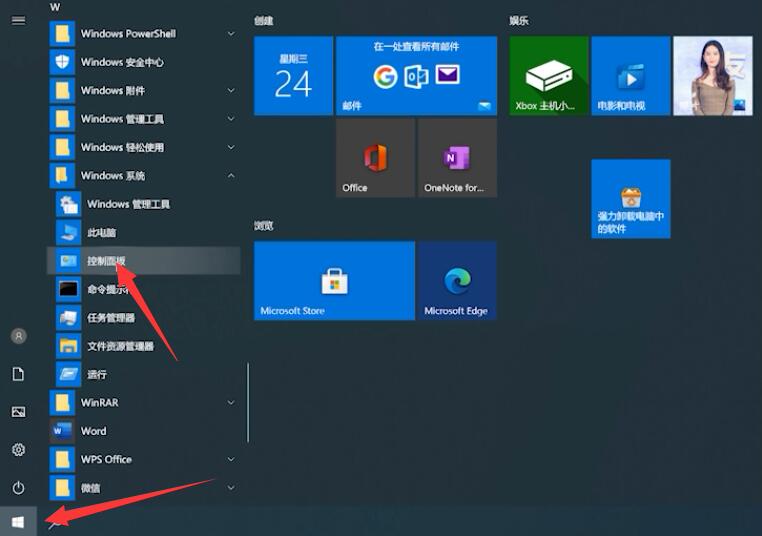Screen dimensions: 762x536
Task: Open the Pictures sidebar icon
Action: pyautogui.click(x=18, y=412)
